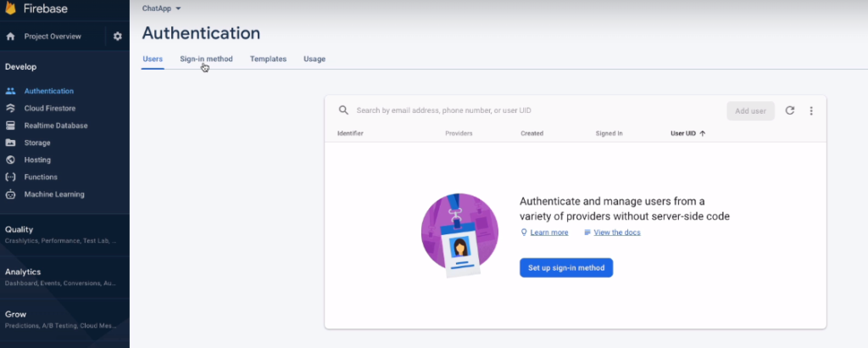Click the Set up sign-in method button
The image size is (868, 348).
(x=565, y=267)
